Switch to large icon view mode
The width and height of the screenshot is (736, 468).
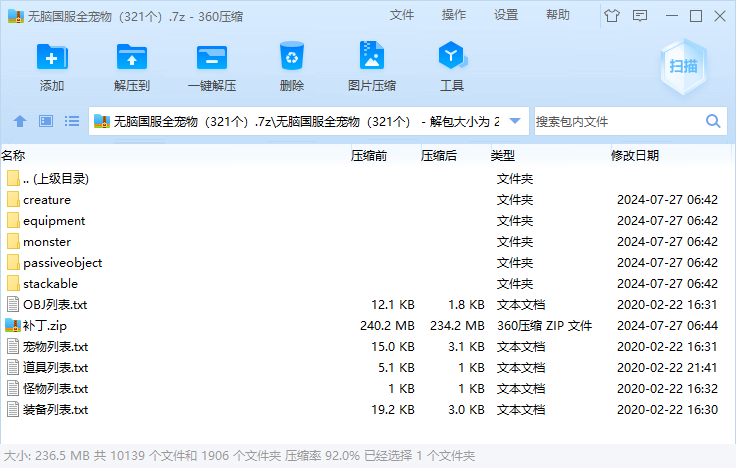pyautogui.click(x=46, y=121)
